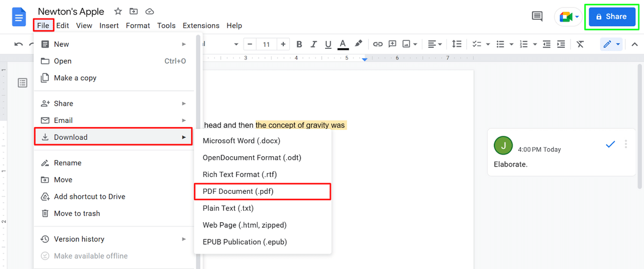Open the line spacing tool
Screen dimensions: 644x269
(457, 44)
